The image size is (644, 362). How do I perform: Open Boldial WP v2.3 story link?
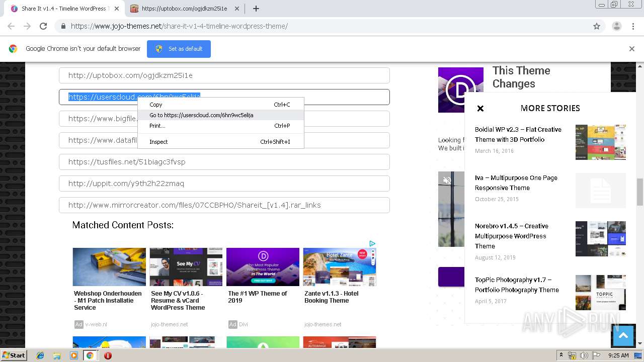pyautogui.click(x=518, y=134)
